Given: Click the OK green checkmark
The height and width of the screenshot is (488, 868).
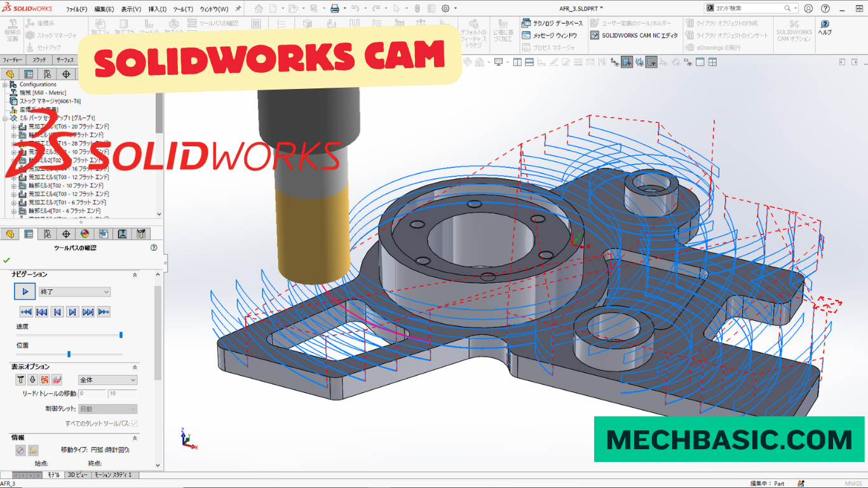Looking at the screenshot, I should point(7,260).
